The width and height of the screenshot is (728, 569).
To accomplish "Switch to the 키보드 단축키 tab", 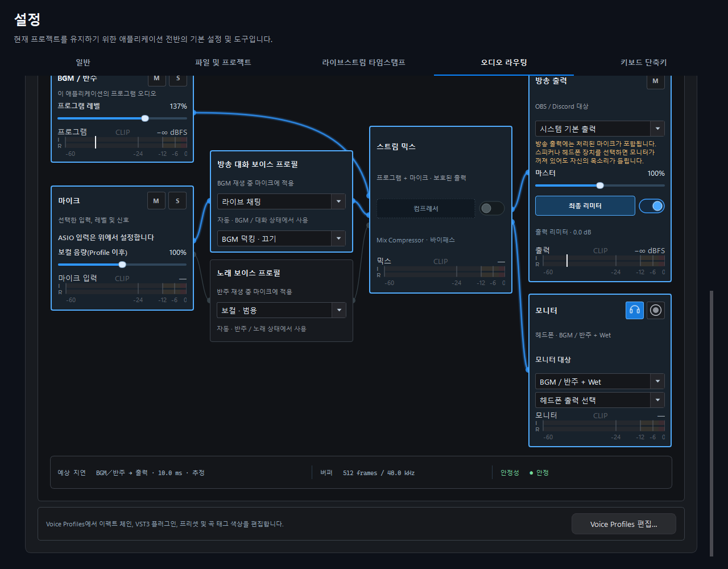I will pyautogui.click(x=643, y=62).
